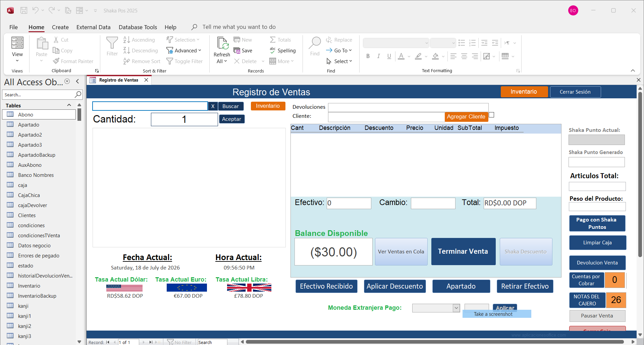Click the Efectivo input field
Viewport: 644px width, 345px height.
pyautogui.click(x=349, y=203)
